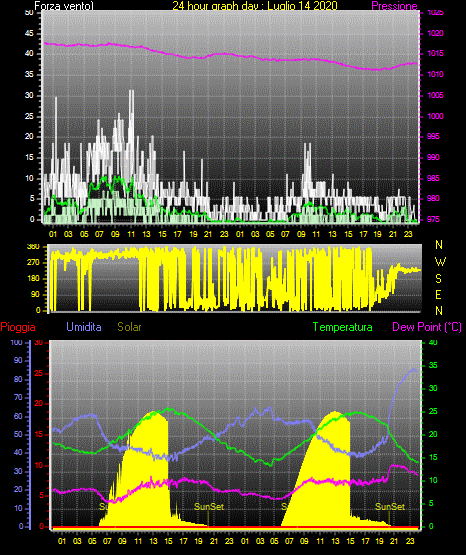The width and height of the screenshot is (466, 555).
Task: Select the 'Dew Point (°C)' legend label
Action: point(427,327)
